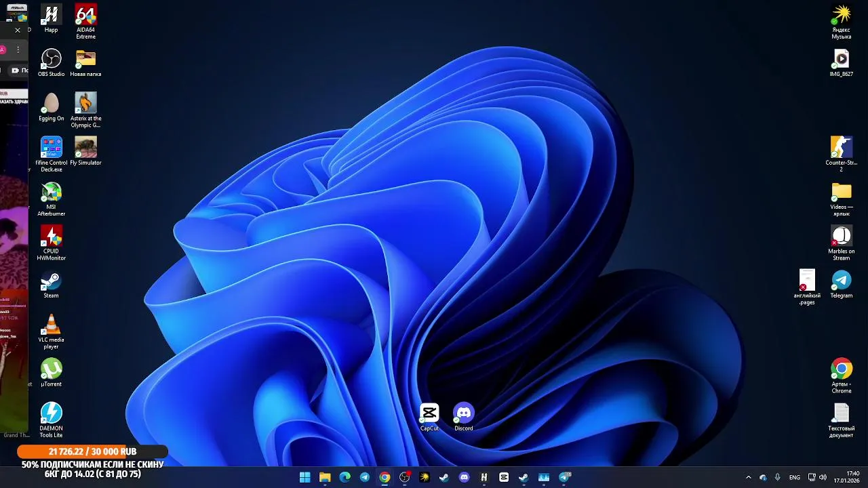Open Yandex Music from the taskbar
The width and height of the screenshot is (868, 488).
pos(425,477)
